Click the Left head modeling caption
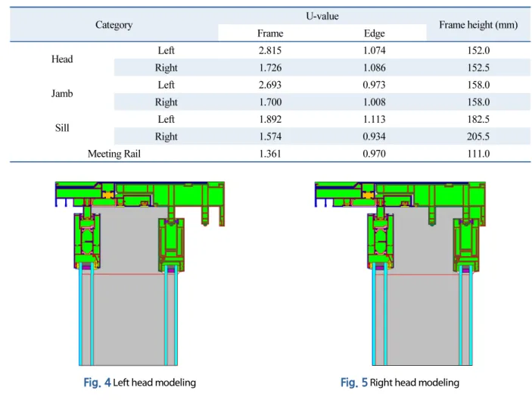The image size is (532, 406). pyautogui.click(x=154, y=383)
